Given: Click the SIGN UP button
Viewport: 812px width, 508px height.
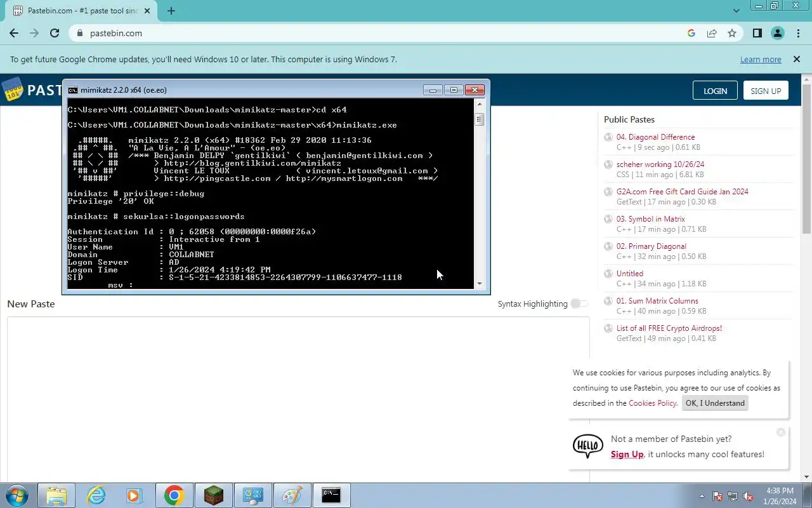Looking at the screenshot, I should coord(766,91).
